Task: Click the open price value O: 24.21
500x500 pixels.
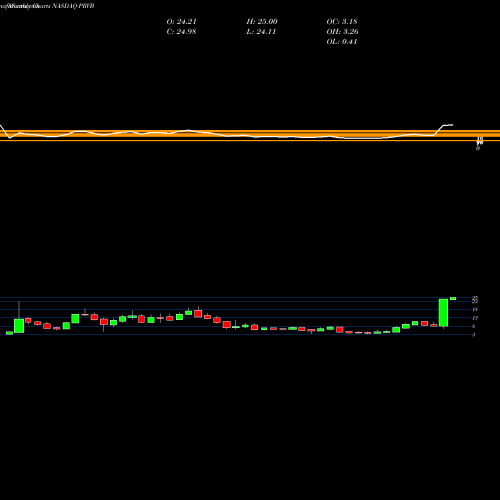Action: (x=181, y=22)
